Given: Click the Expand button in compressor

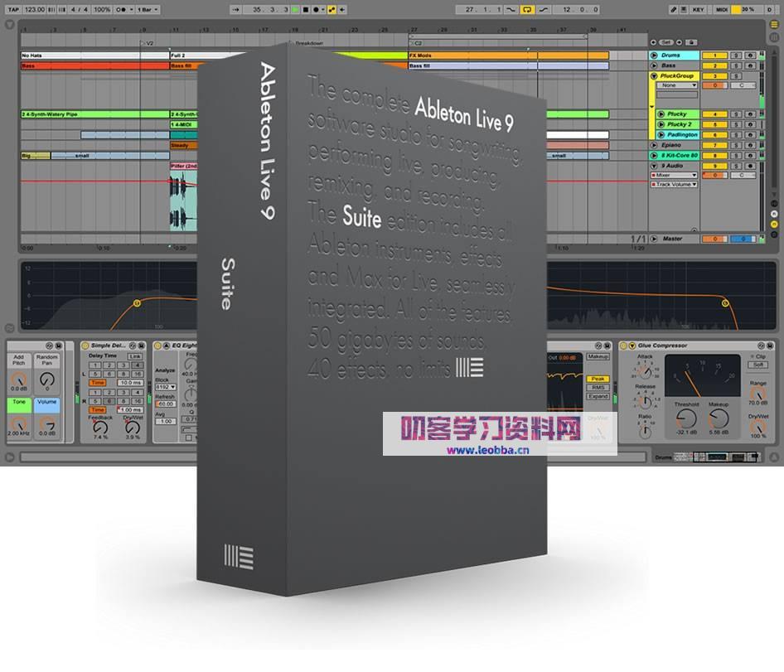Looking at the screenshot, I should pos(598,397).
